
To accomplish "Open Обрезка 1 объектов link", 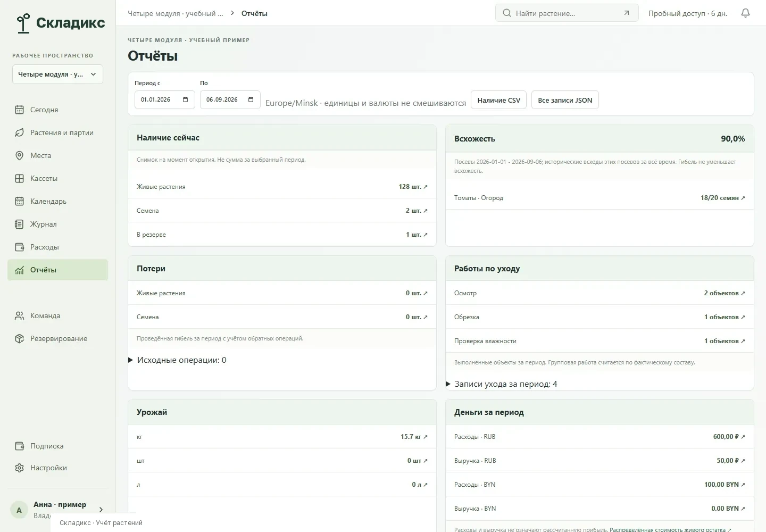I will pyautogui.click(x=725, y=317).
